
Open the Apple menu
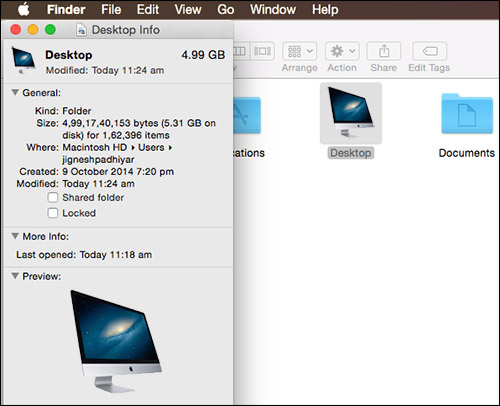[x=24, y=9]
